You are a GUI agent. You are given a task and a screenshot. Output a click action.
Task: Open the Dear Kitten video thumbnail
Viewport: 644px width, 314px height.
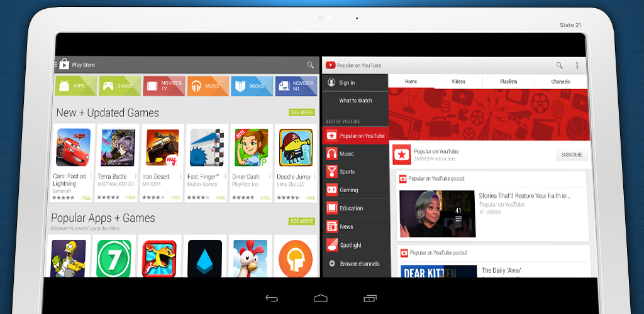coord(438,271)
